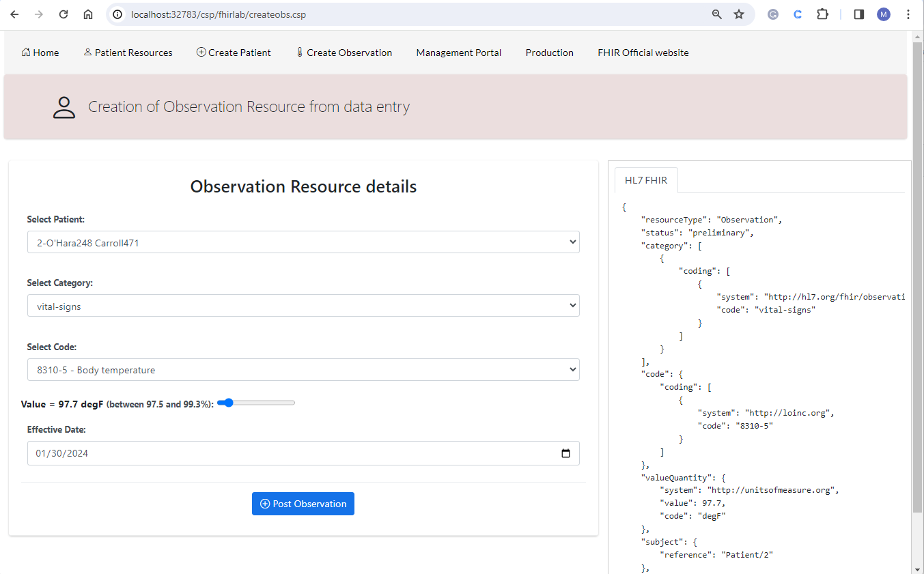Open the browser extensions puzzle icon
The height and width of the screenshot is (574, 924).
tap(822, 14)
